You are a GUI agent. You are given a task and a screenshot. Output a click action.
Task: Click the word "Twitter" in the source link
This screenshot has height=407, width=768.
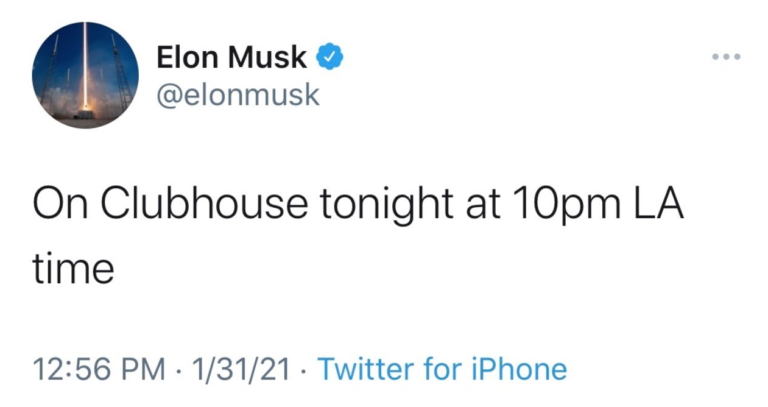(x=367, y=369)
